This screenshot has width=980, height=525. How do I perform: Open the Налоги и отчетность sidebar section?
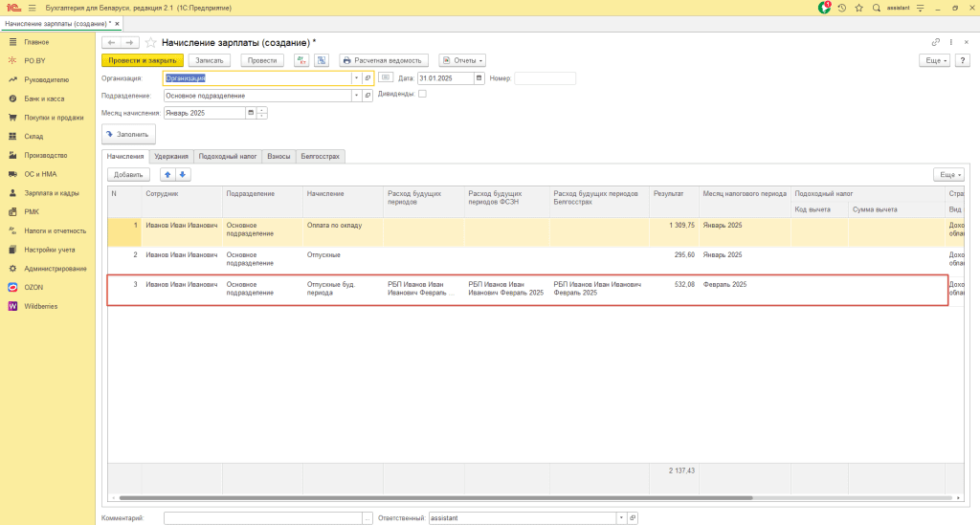[x=55, y=231]
